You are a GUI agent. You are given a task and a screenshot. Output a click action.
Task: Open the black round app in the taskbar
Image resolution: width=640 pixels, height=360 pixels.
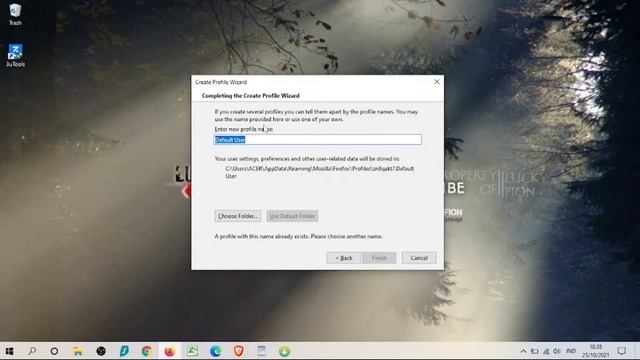[101, 351]
